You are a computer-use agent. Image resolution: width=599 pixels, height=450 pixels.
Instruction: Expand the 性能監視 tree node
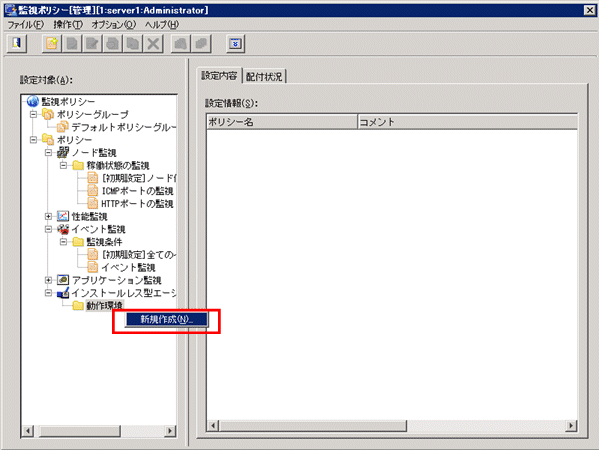[49, 216]
